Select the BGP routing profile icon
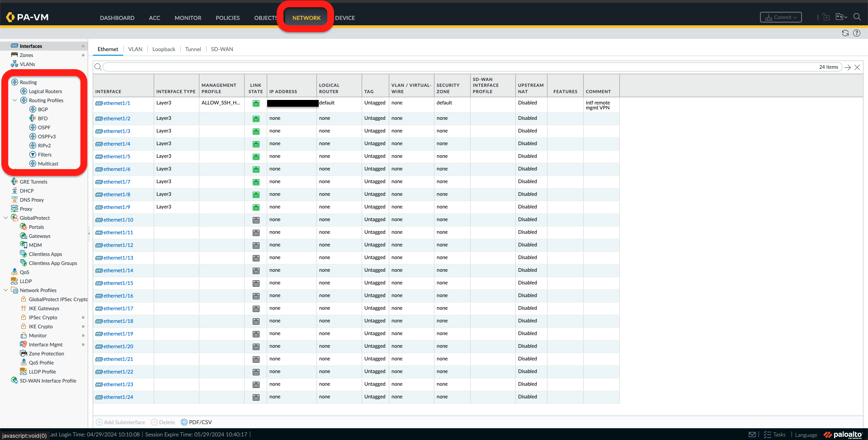Viewport: 868px width, 440px height. click(33, 109)
